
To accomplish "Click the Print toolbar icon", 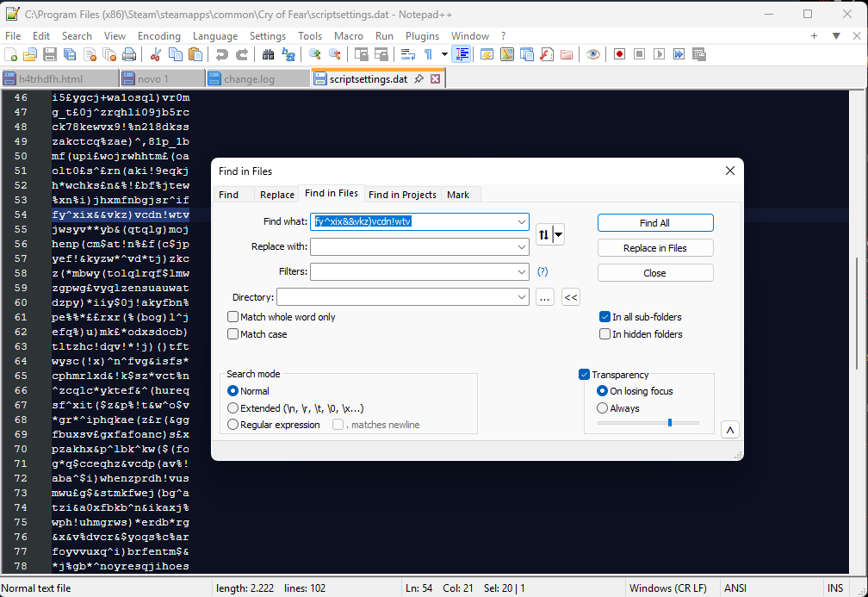I will 129,54.
